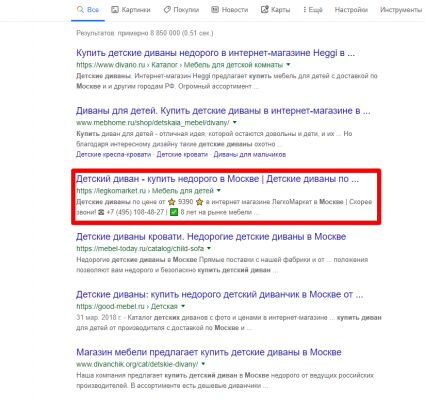Image resolution: width=425 pixels, height=400 pixels.
Task: Expand dropdown arrow next to mebel-today.ru URL
Action: click(x=209, y=248)
